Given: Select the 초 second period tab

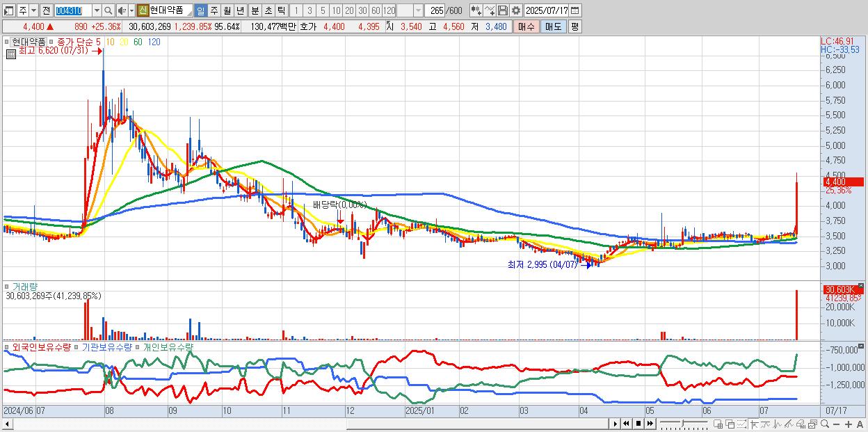Looking at the screenshot, I should pyautogui.click(x=268, y=10).
